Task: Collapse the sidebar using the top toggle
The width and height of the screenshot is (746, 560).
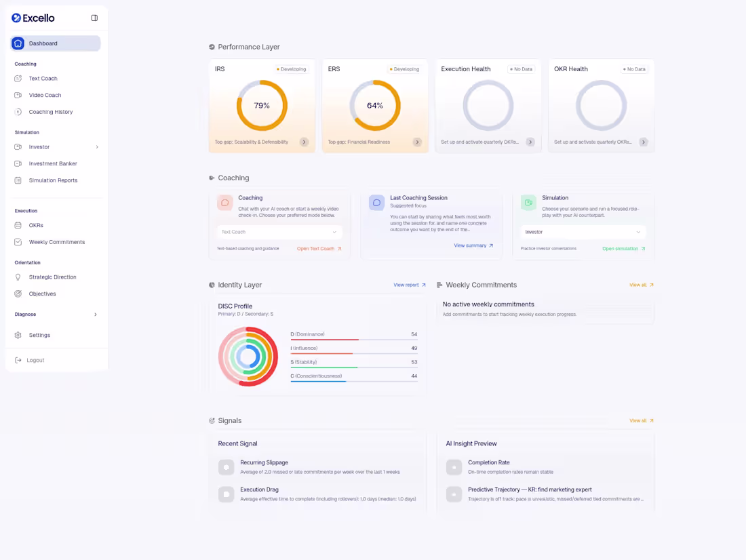Action: (x=94, y=18)
